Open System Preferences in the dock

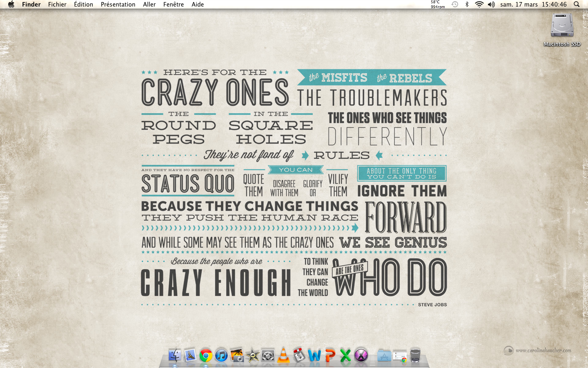coord(268,355)
